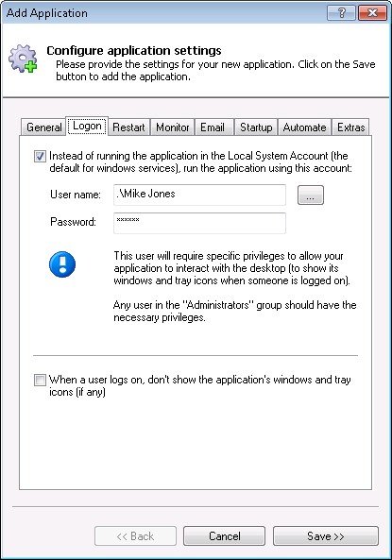
Task: Switch to the Startup tab
Action: click(x=256, y=127)
